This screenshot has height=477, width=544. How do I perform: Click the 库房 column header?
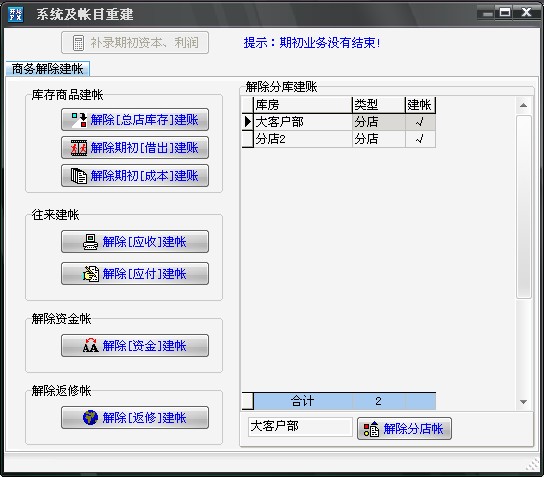pos(303,105)
